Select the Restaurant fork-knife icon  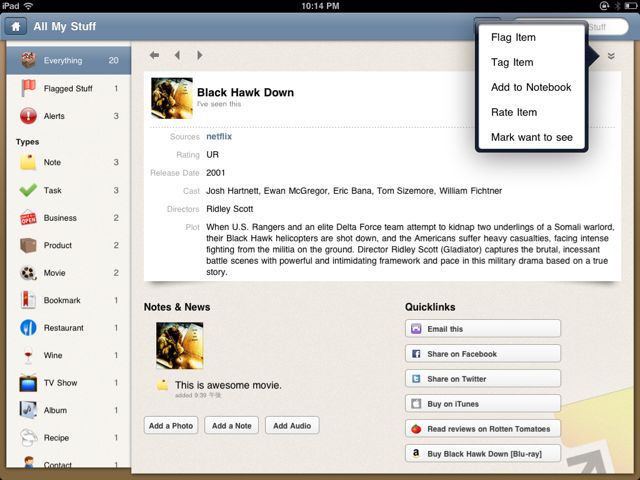click(x=28, y=328)
